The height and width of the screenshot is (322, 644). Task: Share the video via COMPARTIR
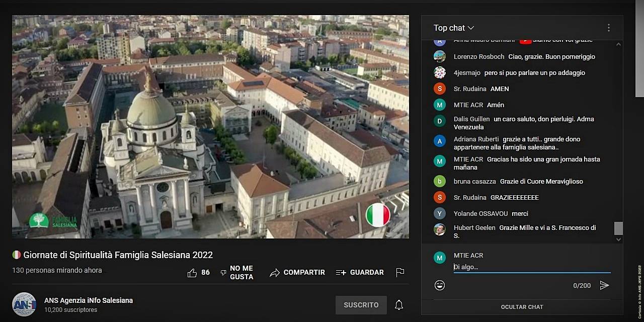click(x=297, y=273)
